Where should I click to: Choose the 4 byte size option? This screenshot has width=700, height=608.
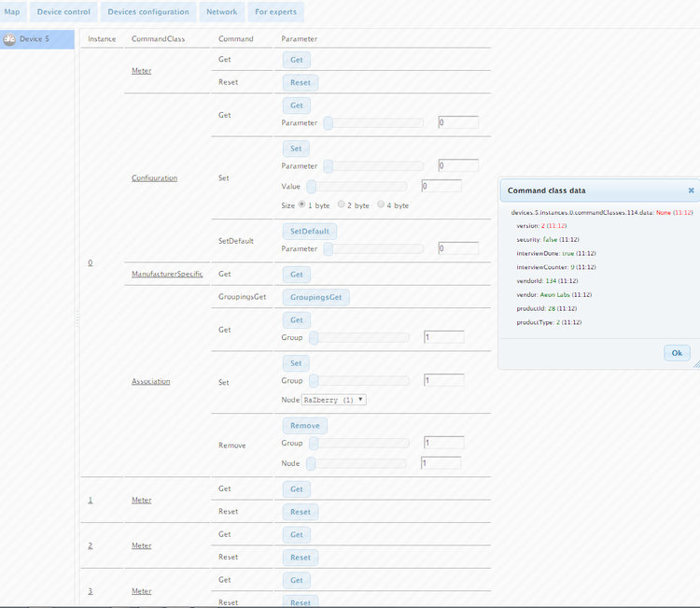(x=381, y=205)
